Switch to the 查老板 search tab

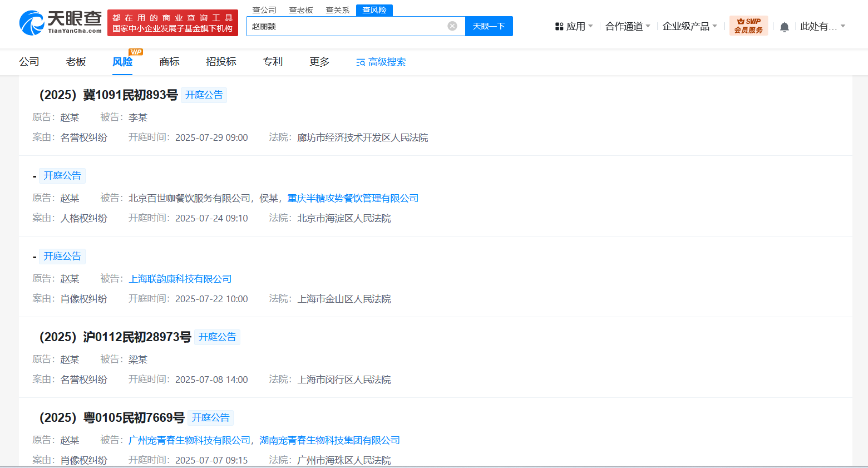point(301,10)
